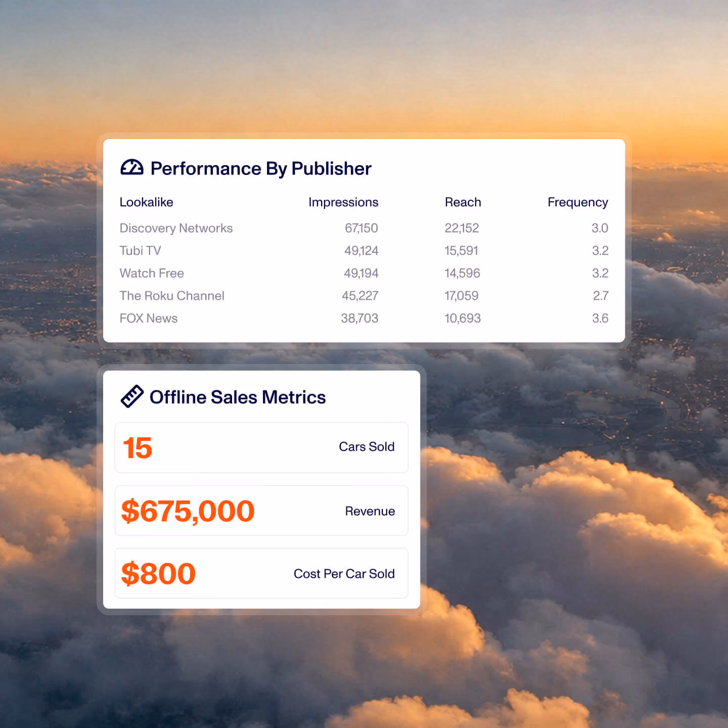Select the 38,703 impressions value
This screenshot has height=728, width=728.
click(x=359, y=318)
